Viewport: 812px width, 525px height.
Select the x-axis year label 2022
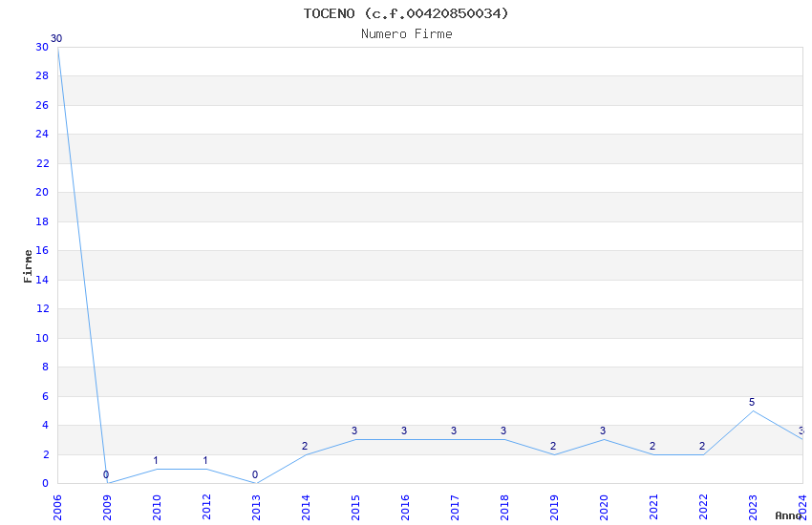pyautogui.click(x=704, y=507)
